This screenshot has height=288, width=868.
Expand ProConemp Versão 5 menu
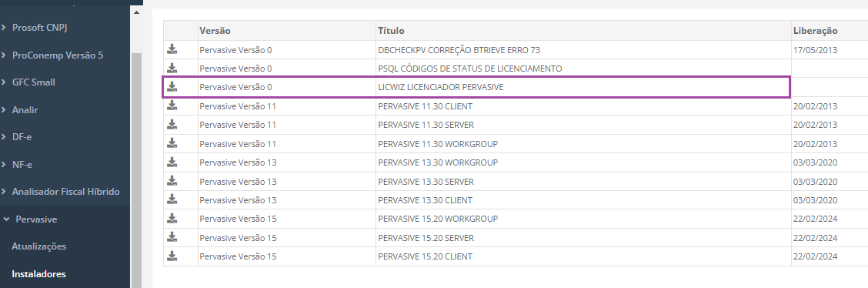point(65,55)
